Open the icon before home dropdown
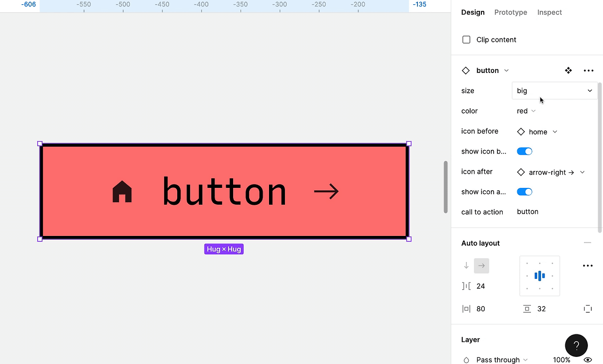The height and width of the screenshot is (364, 603). (x=537, y=131)
